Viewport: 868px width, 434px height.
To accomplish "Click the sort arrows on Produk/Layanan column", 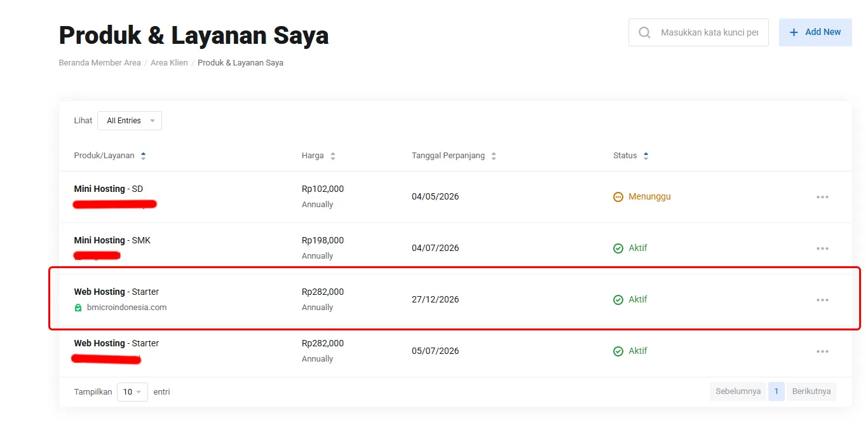I will (143, 156).
